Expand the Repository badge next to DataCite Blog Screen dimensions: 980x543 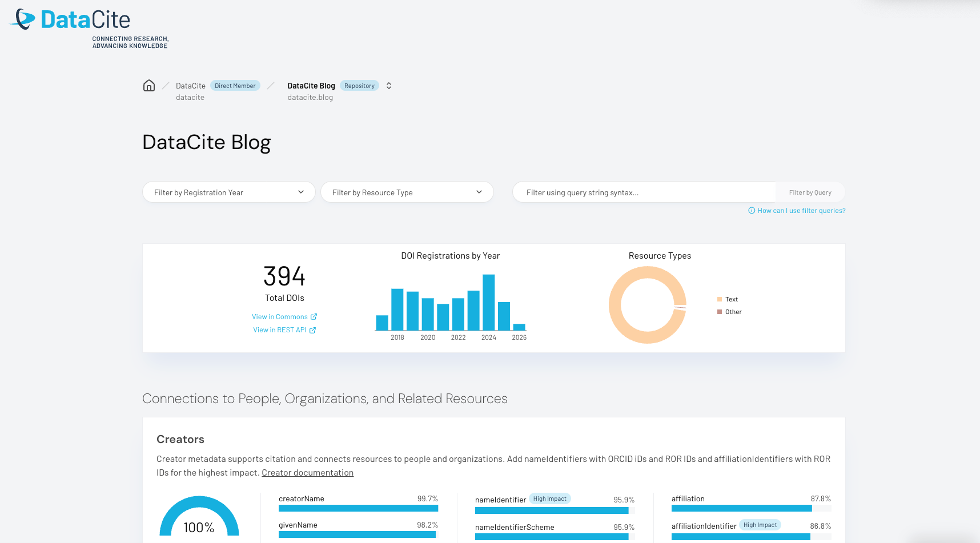[359, 85]
